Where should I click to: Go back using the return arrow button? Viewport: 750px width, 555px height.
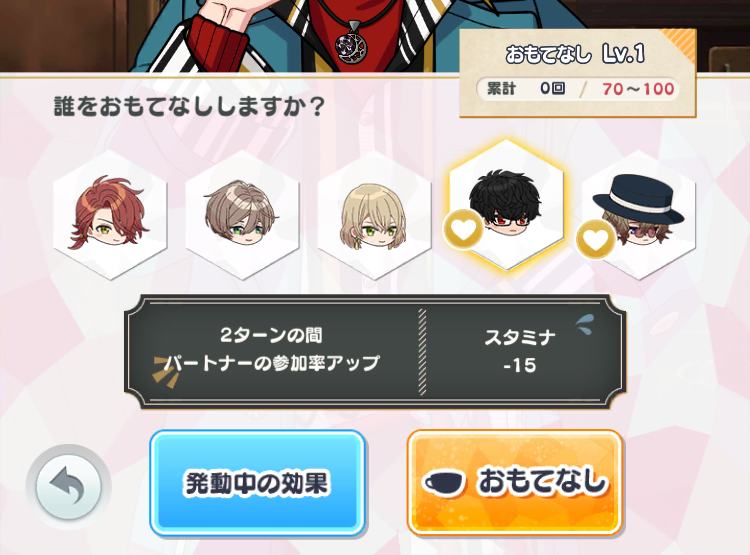[68, 487]
